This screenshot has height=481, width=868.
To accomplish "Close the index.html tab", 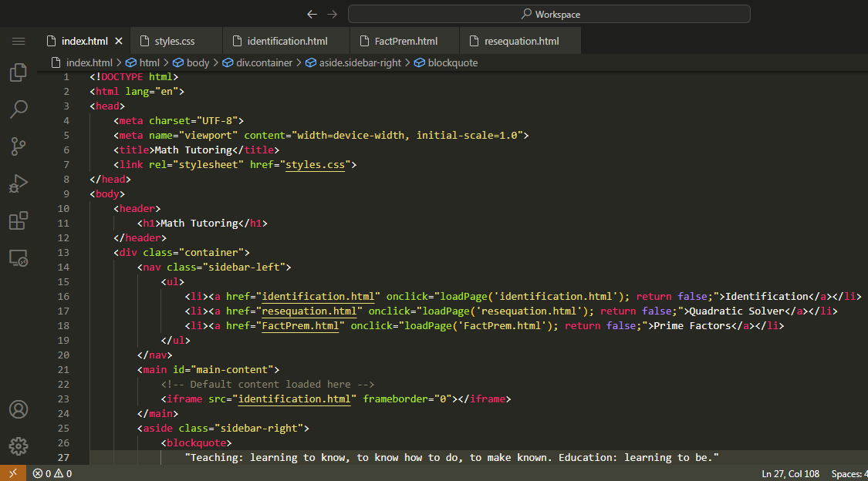I will pyautogui.click(x=119, y=41).
